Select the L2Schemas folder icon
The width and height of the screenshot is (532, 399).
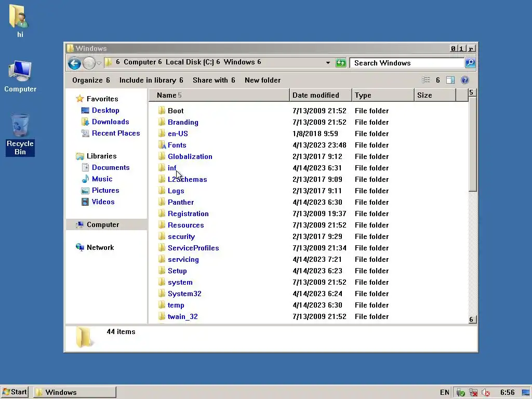162,179
